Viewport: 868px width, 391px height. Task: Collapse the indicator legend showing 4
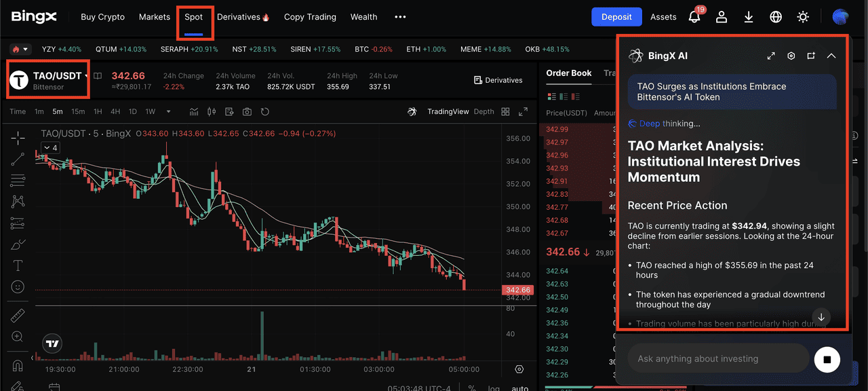pos(50,147)
